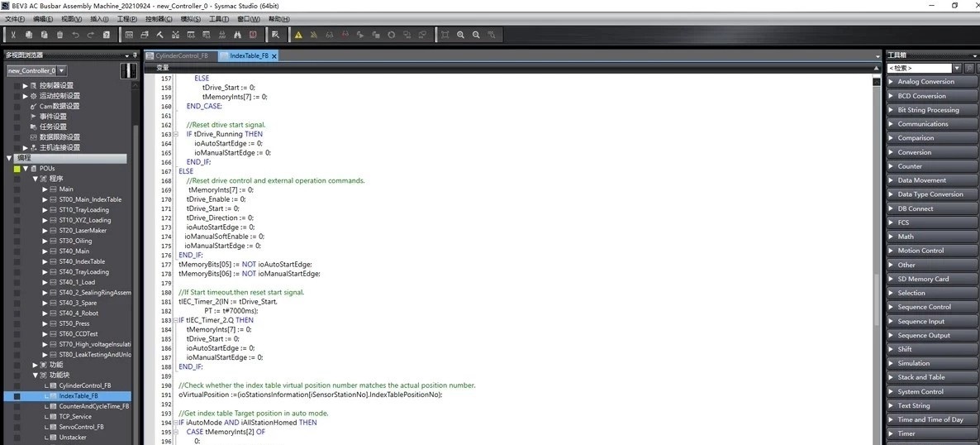
Task: Open the 编辑 menu
Action: pos(43,19)
